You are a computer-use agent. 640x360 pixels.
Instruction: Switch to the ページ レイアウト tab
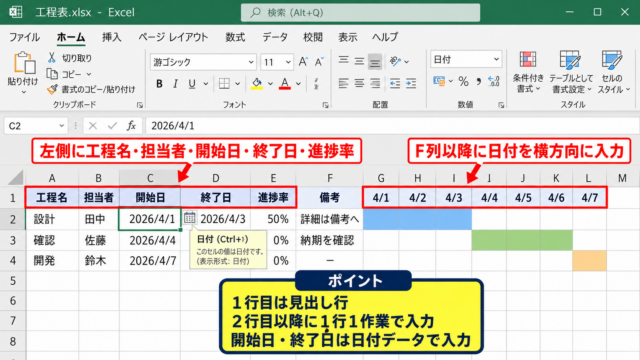tap(173, 37)
